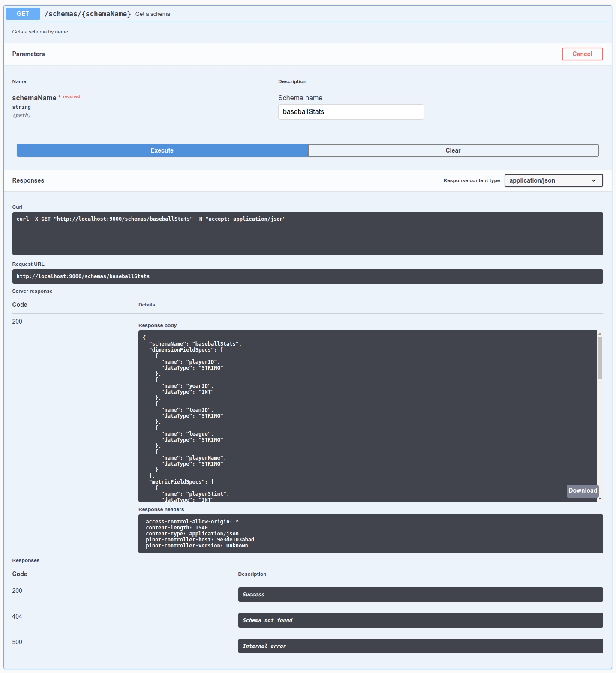616x673 pixels.
Task: Collapse the /schemas/{schemaName} operation path
Action: (88, 14)
